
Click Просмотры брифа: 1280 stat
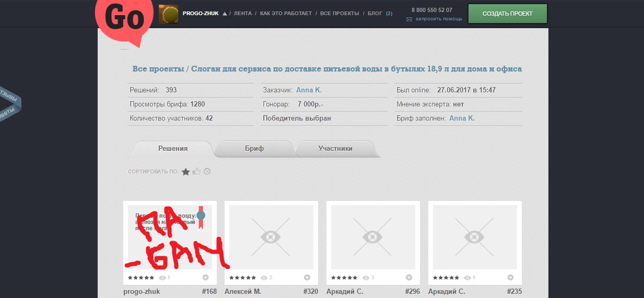coord(167,104)
